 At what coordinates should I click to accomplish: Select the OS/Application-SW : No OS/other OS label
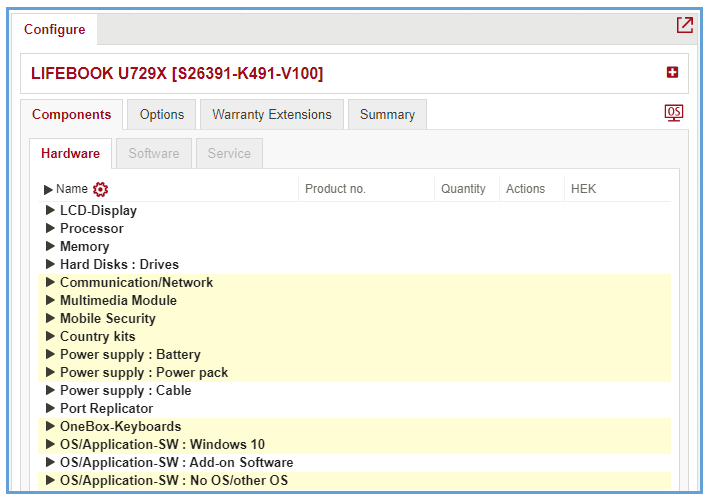[x=174, y=481]
